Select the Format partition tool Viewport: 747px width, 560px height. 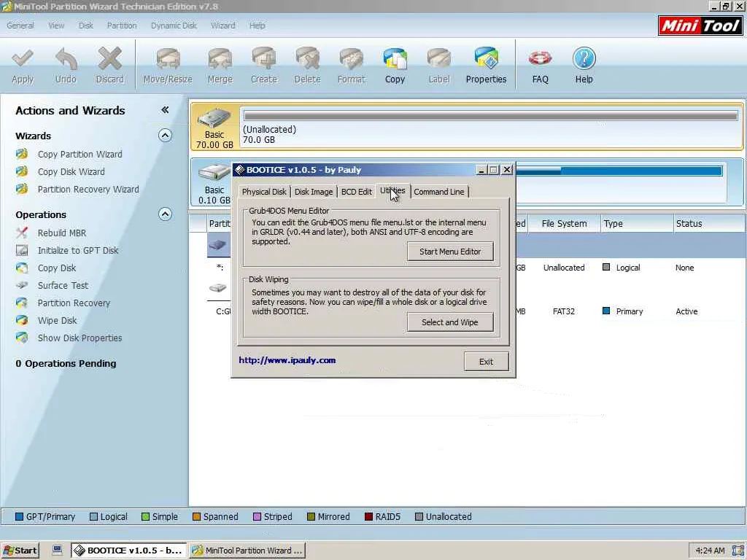tap(352, 66)
